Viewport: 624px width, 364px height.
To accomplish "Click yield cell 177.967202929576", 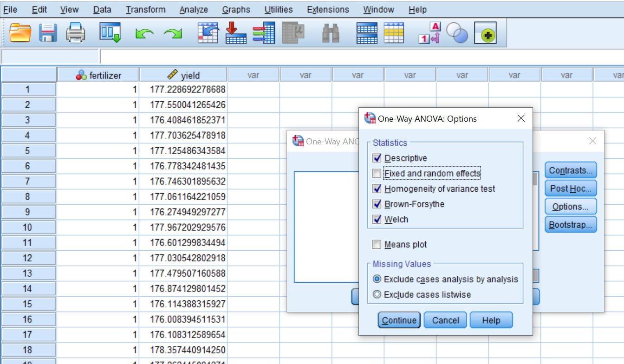I will pyautogui.click(x=183, y=227).
